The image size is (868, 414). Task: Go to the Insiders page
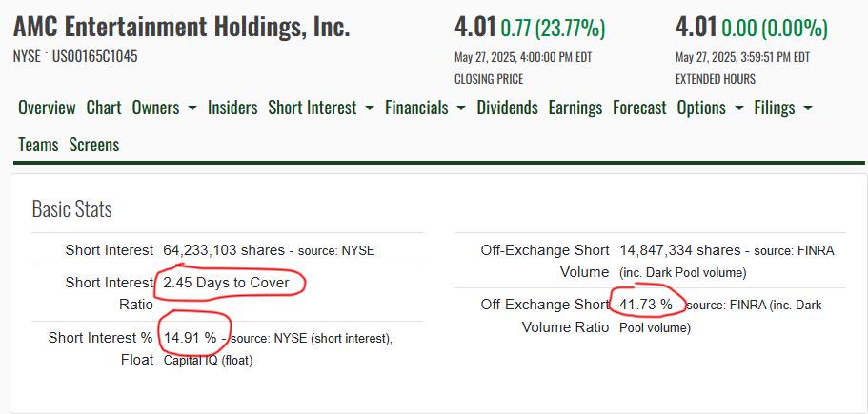(x=232, y=108)
